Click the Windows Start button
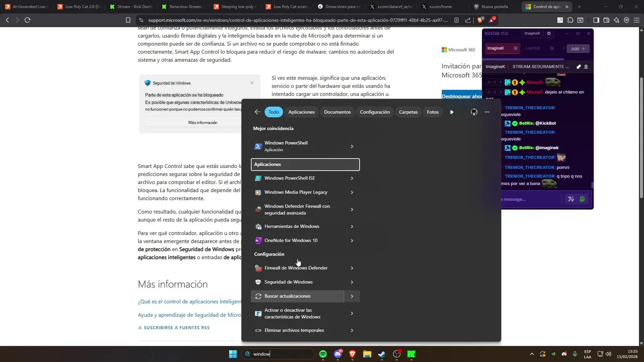 (x=233, y=354)
